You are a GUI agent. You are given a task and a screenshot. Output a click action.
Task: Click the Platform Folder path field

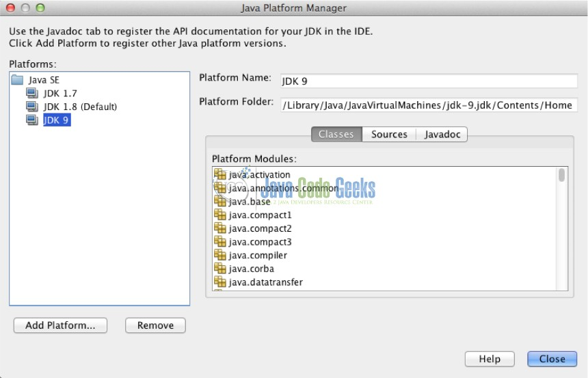pyautogui.click(x=429, y=105)
